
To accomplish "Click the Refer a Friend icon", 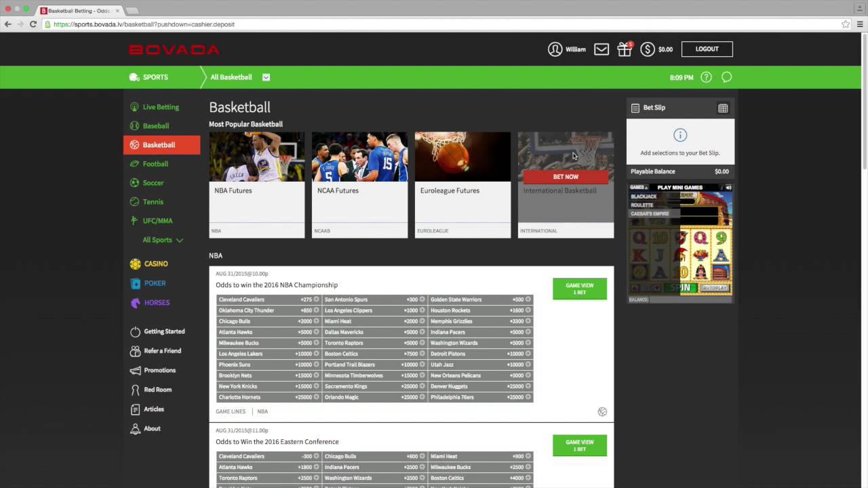I will (135, 351).
